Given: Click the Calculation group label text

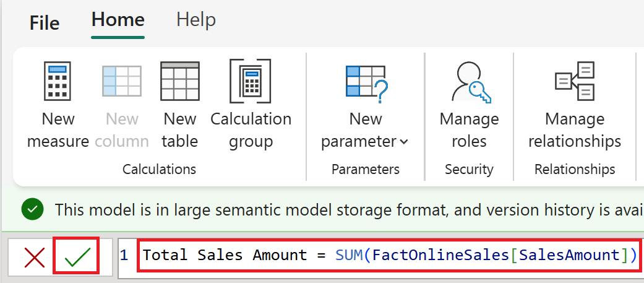Looking at the screenshot, I should click(251, 130).
